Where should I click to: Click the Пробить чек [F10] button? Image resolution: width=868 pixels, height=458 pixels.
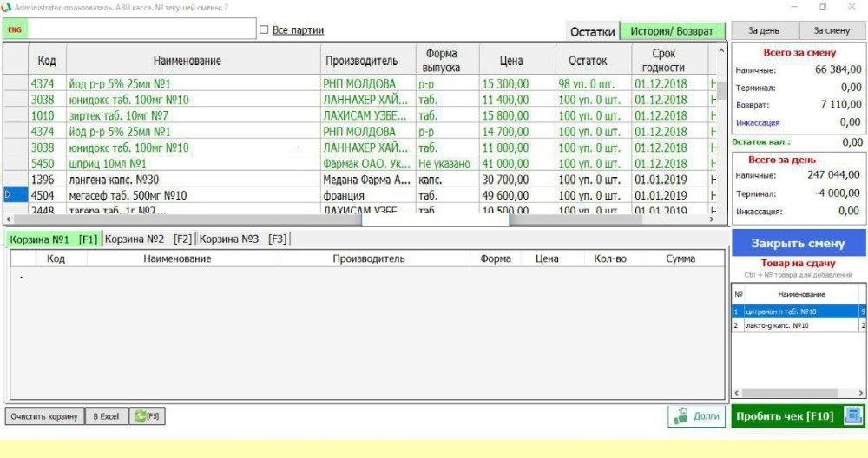[x=798, y=416]
